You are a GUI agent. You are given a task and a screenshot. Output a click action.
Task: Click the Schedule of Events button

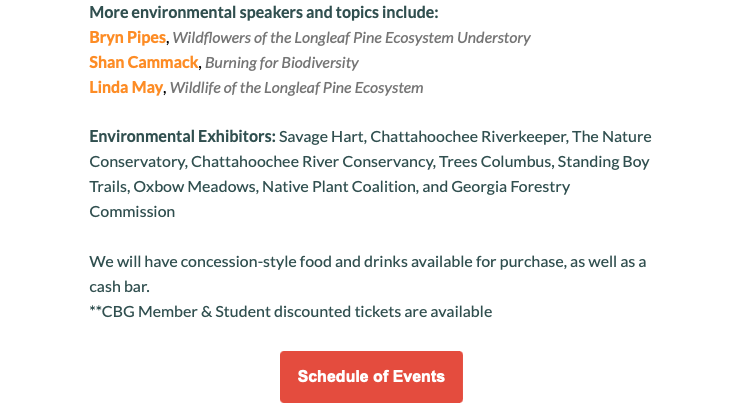tap(371, 377)
